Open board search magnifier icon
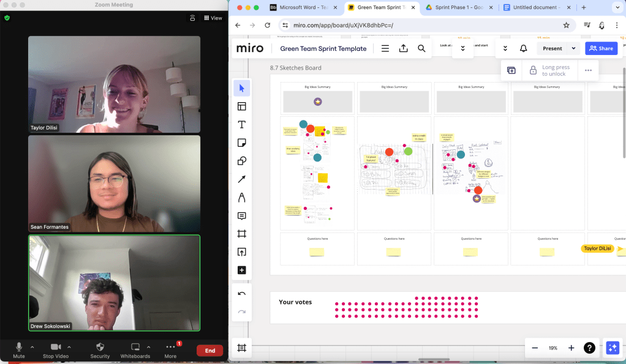Screen dimensions: 626x364 pos(421,48)
